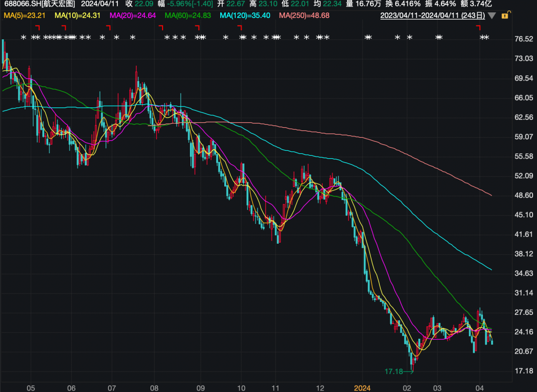
Task: Click the leftmost red corner marker icon
Action: [x=37, y=27]
